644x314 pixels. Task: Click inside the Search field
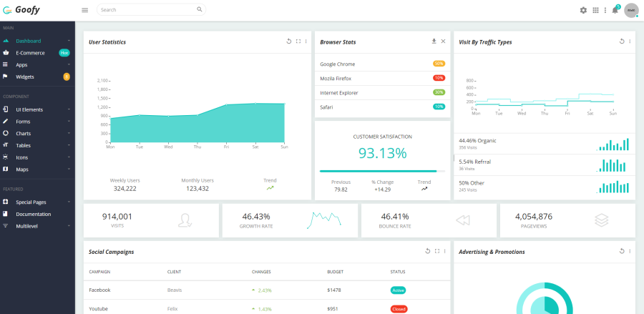pyautogui.click(x=151, y=9)
